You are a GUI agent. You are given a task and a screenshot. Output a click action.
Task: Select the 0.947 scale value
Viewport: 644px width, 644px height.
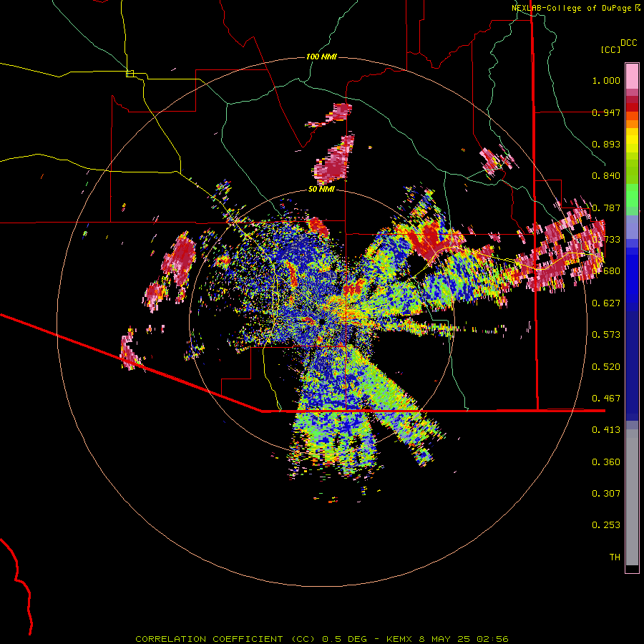point(606,112)
